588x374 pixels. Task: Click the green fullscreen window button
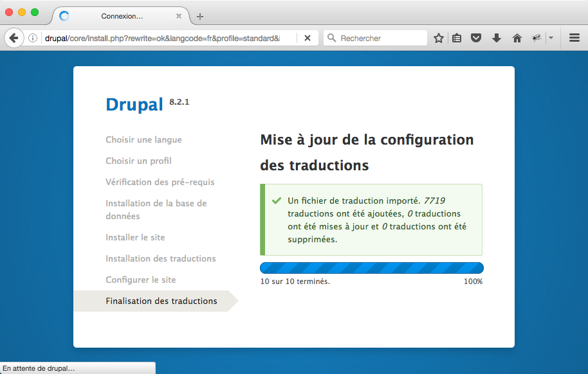pos(35,12)
